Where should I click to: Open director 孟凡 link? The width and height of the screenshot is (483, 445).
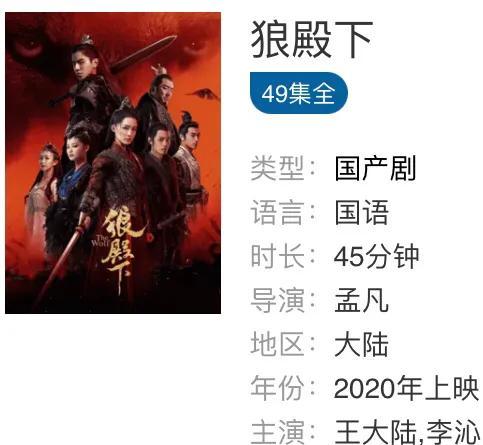362,300
